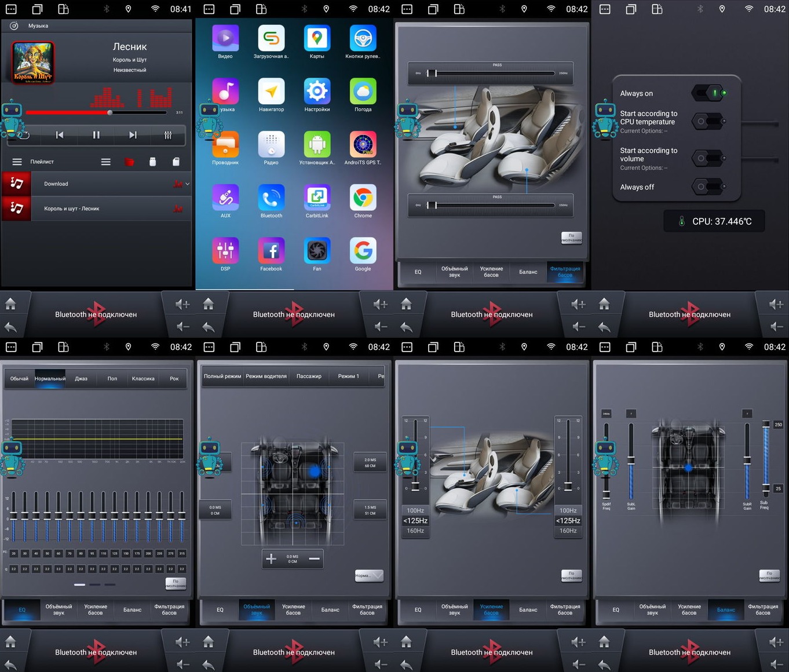
Task: Open the Норма dropdown in surround sound
Action: (369, 576)
